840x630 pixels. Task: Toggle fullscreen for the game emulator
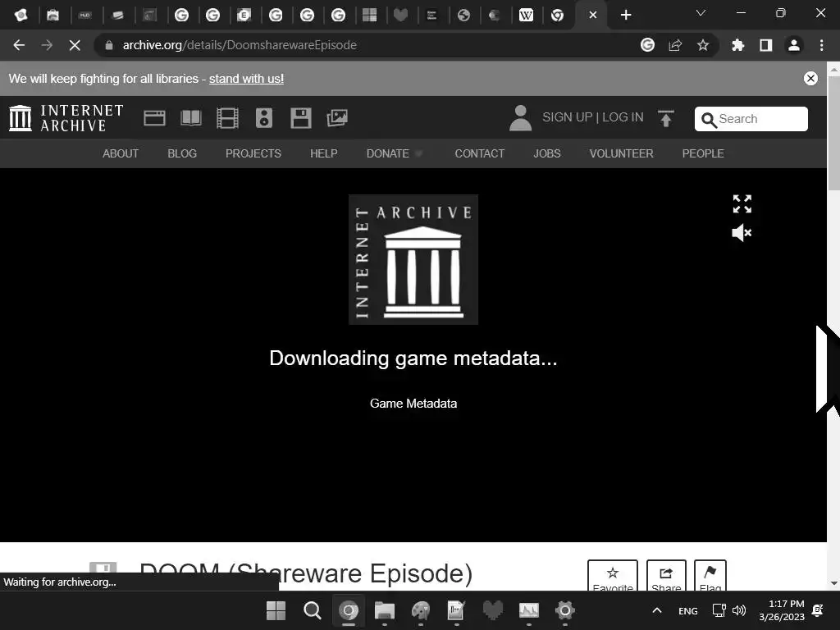coord(742,203)
